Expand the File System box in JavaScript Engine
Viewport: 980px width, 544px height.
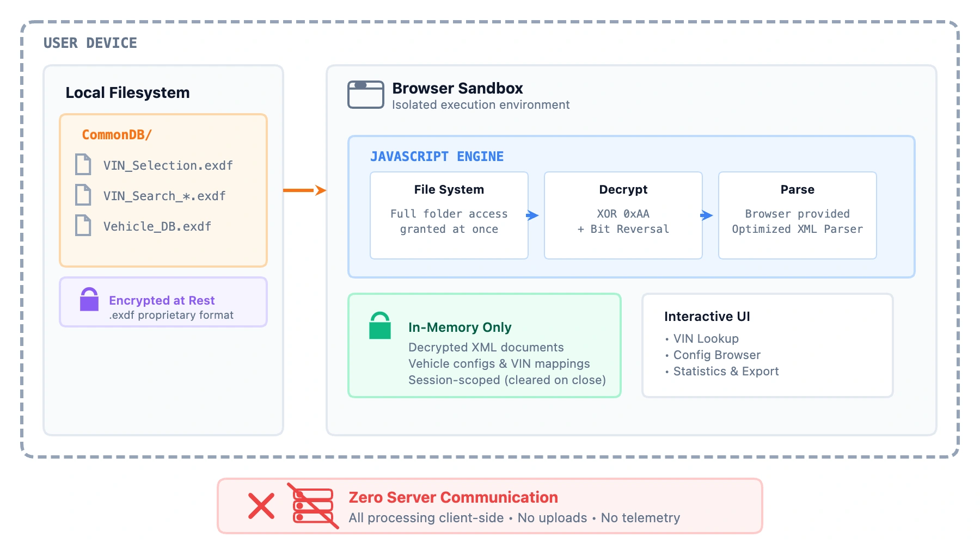(x=448, y=215)
